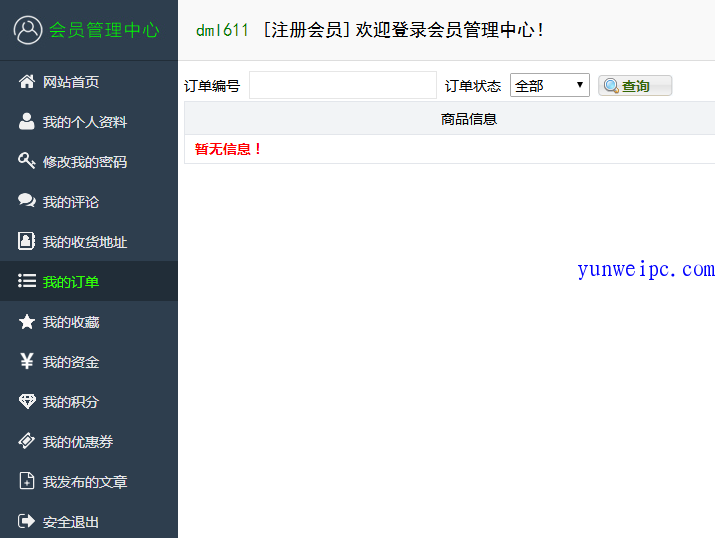Click the exit icon for 安全退出
Screen dimensions: 715x538
[27, 521]
